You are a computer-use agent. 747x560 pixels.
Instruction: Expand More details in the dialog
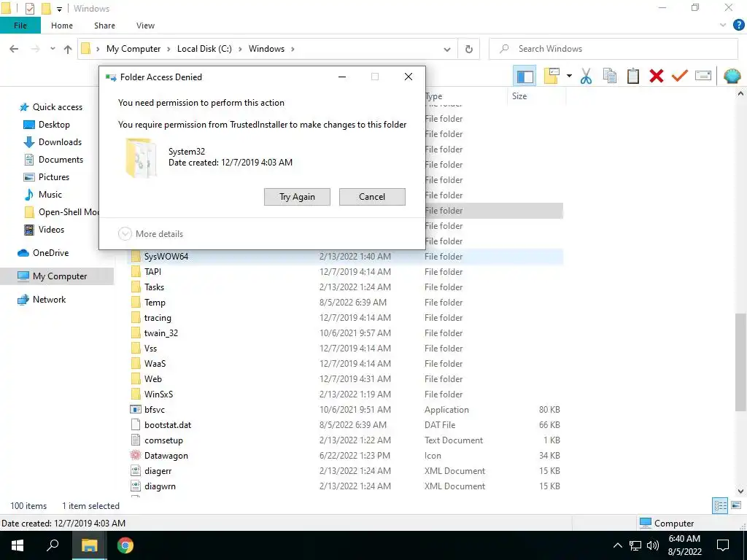150,234
